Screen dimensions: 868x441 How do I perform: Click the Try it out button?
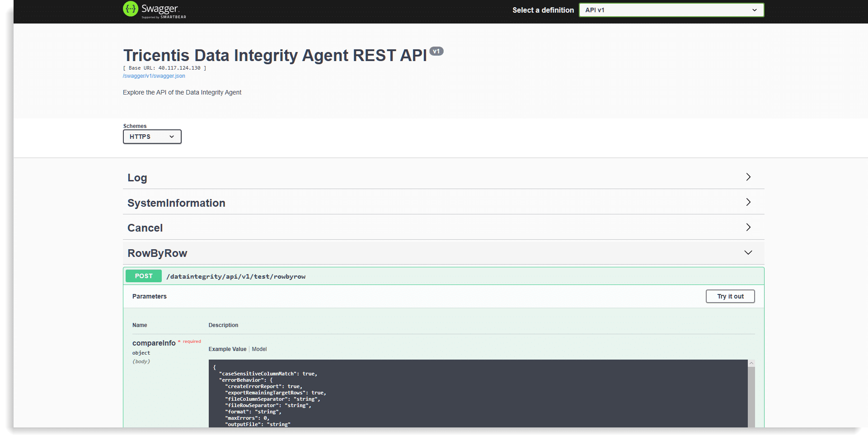click(730, 296)
